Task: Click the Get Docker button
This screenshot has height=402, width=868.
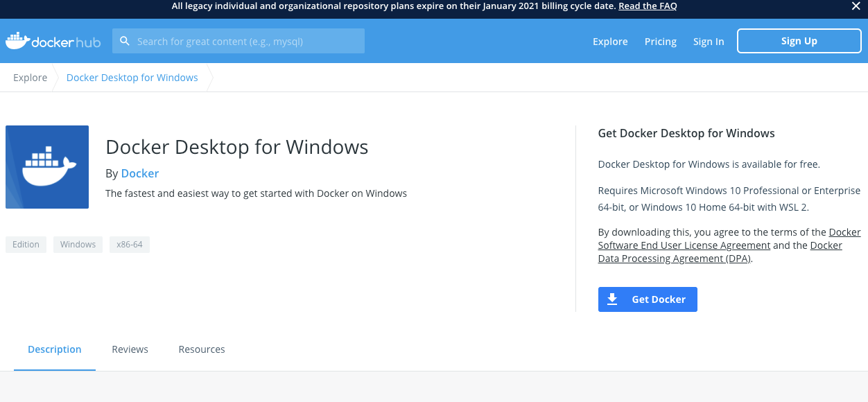Action: click(648, 299)
